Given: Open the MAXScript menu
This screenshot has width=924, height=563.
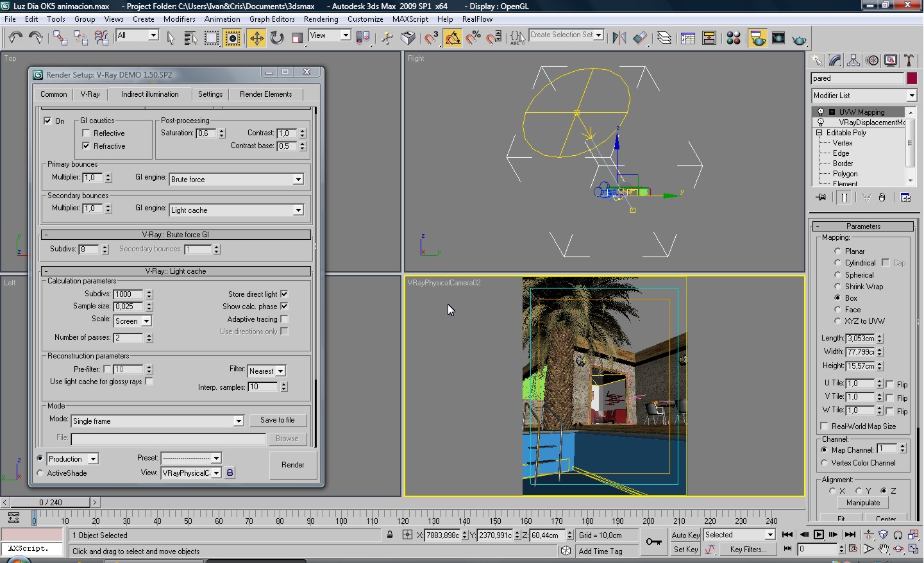Looking at the screenshot, I should pos(410,19).
